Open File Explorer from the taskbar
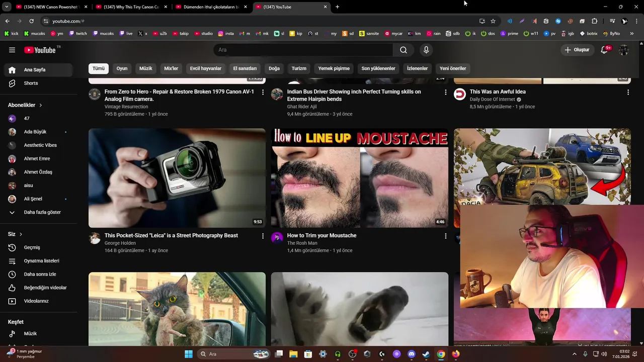The width and height of the screenshot is (644, 362). [x=293, y=354]
